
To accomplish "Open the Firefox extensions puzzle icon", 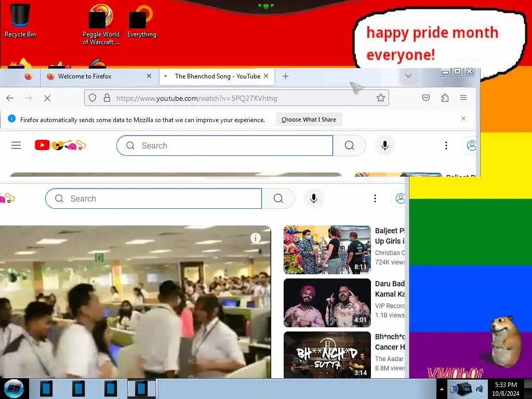I will click(x=445, y=98).
